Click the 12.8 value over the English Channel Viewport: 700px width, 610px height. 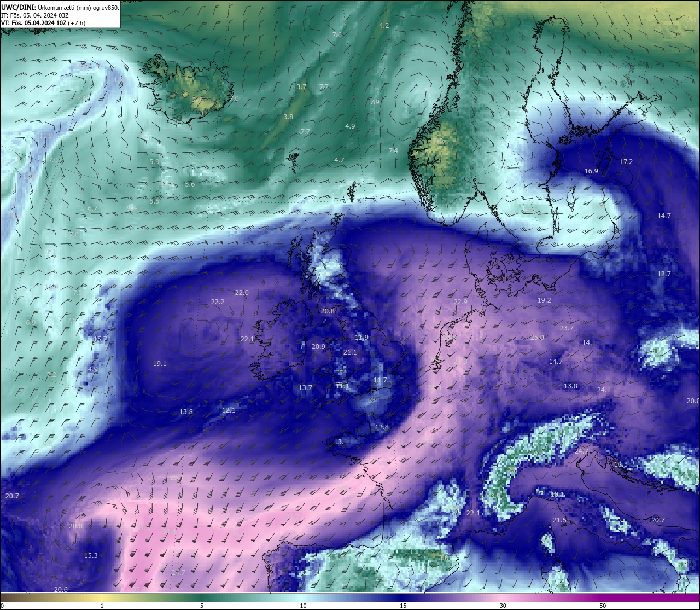coord(382,427)
